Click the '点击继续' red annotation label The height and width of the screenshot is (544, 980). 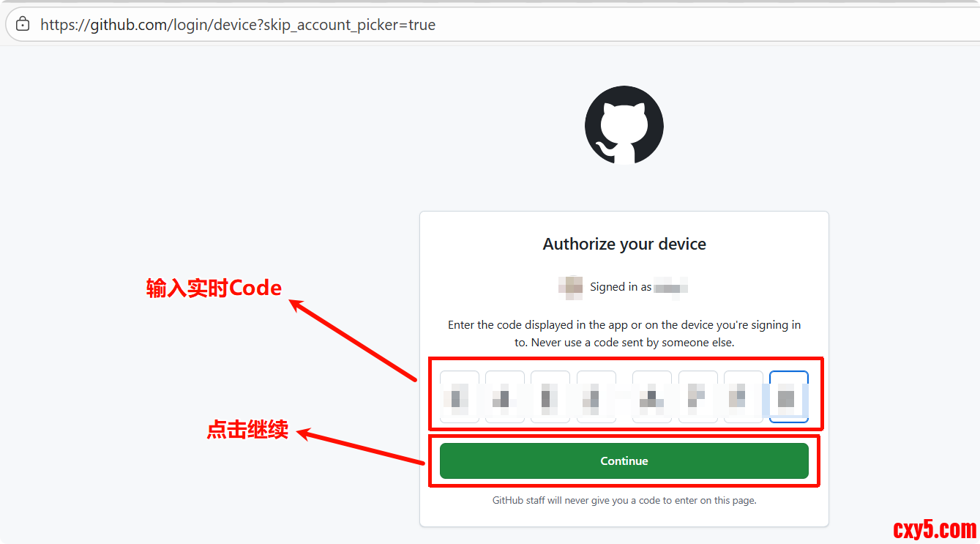click(247, 430)
